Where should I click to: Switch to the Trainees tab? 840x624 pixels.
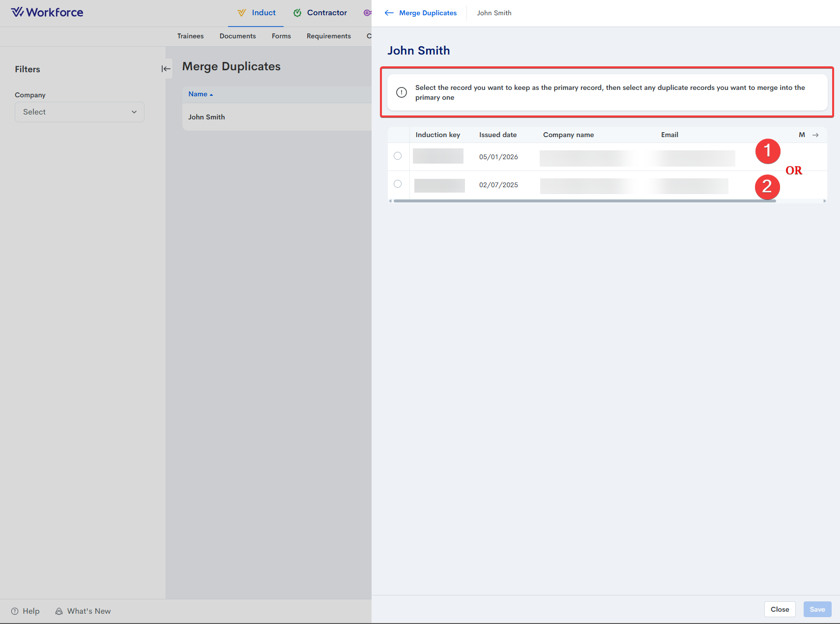(190, 36)
